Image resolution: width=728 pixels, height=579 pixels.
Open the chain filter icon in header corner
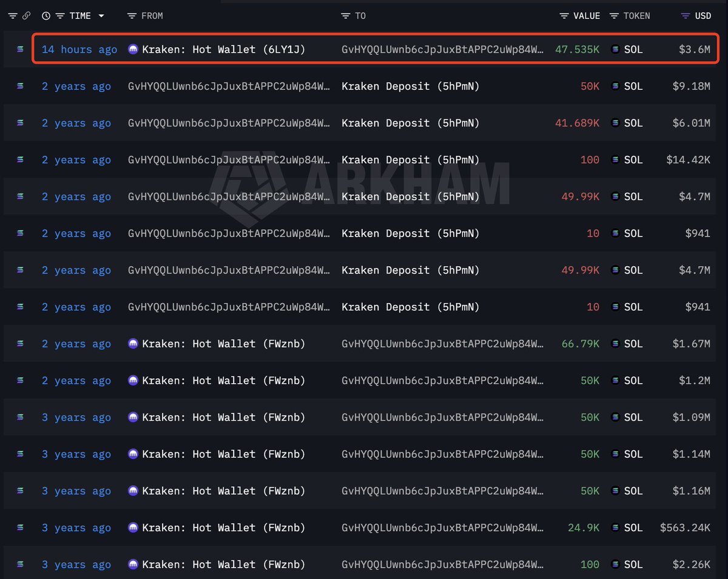click(x=13, y=16)
